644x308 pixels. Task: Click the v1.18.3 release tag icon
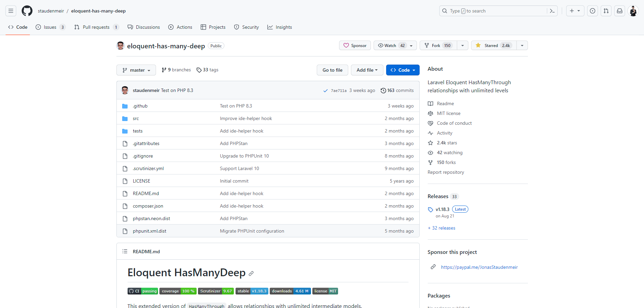430,210
